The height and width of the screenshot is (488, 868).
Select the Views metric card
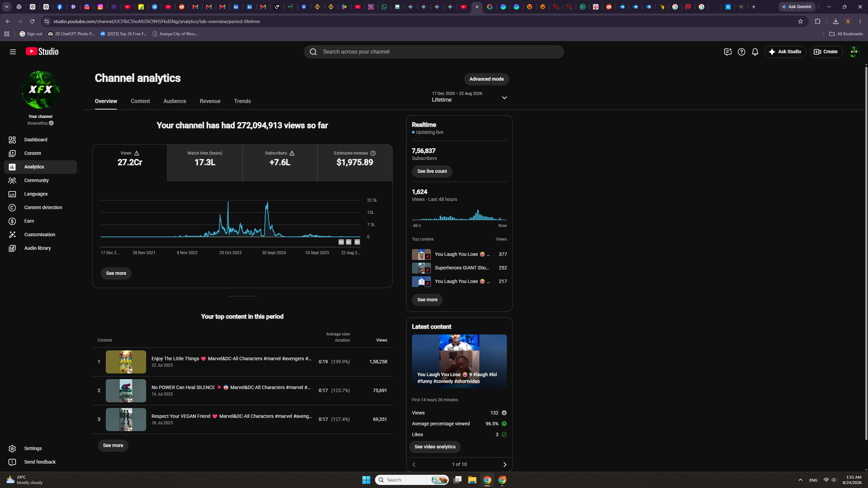click(130, 163)
